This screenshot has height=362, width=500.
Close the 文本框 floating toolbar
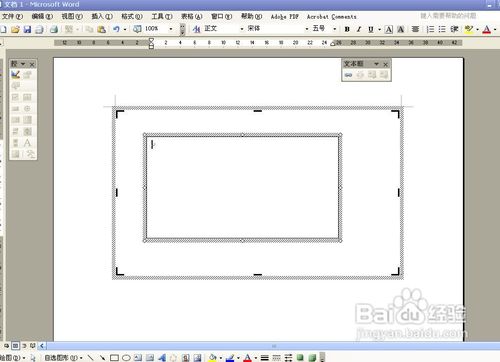point(386,64)
